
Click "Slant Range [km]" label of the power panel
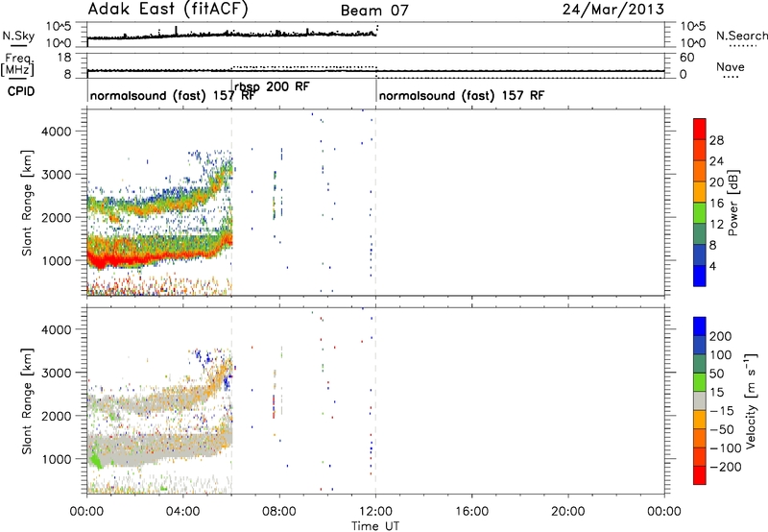[x=27, y=203]
